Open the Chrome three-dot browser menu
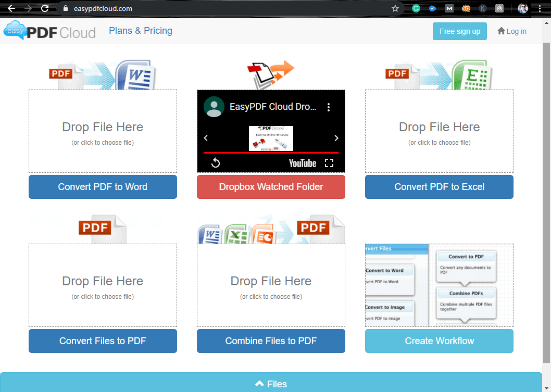This screenshot has width=551, height=392. [539, 8]
